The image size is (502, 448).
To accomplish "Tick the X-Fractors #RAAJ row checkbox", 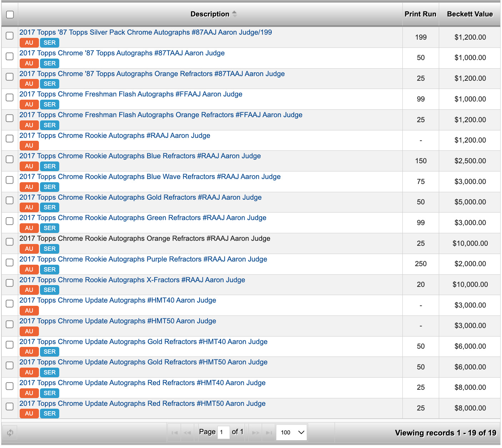I will [x=10, y=283].
